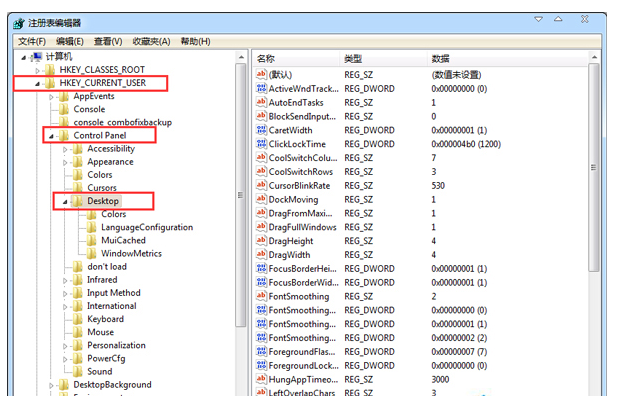Select the Control Panel registry key
This screenshot has width=625, height=396.
click(x=100, y=136)
